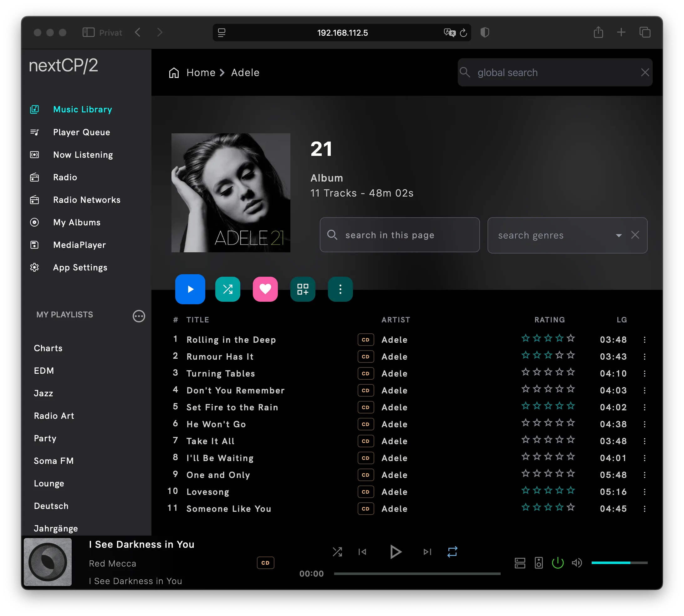684x616 pixels.
Task: Rate One and Only two stars
Action: [537, 474]
